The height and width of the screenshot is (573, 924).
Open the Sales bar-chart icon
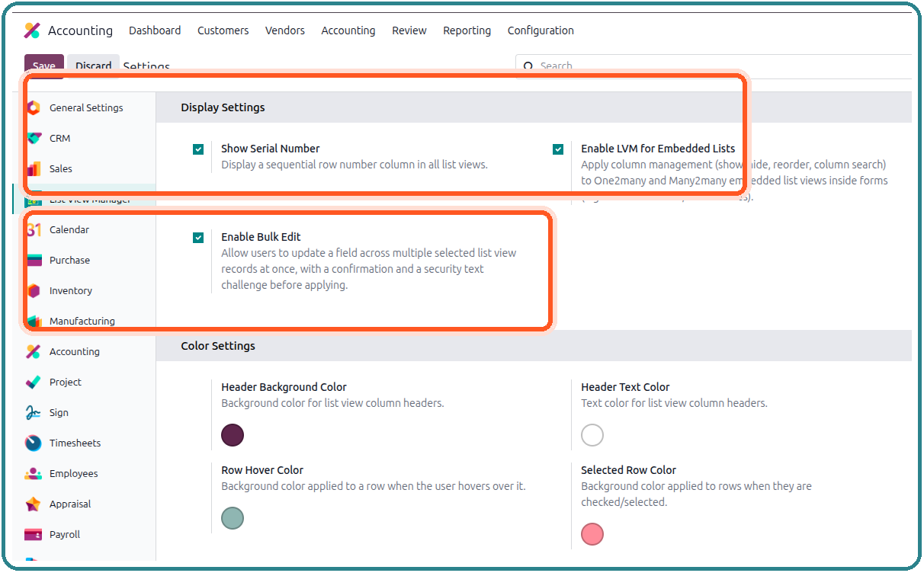34,168
